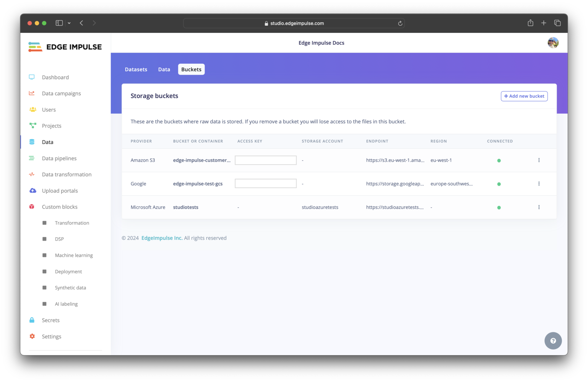Open Data campaigns in the sidebar
The width and height of the screenshot is (588, 382).
point(61,93)
